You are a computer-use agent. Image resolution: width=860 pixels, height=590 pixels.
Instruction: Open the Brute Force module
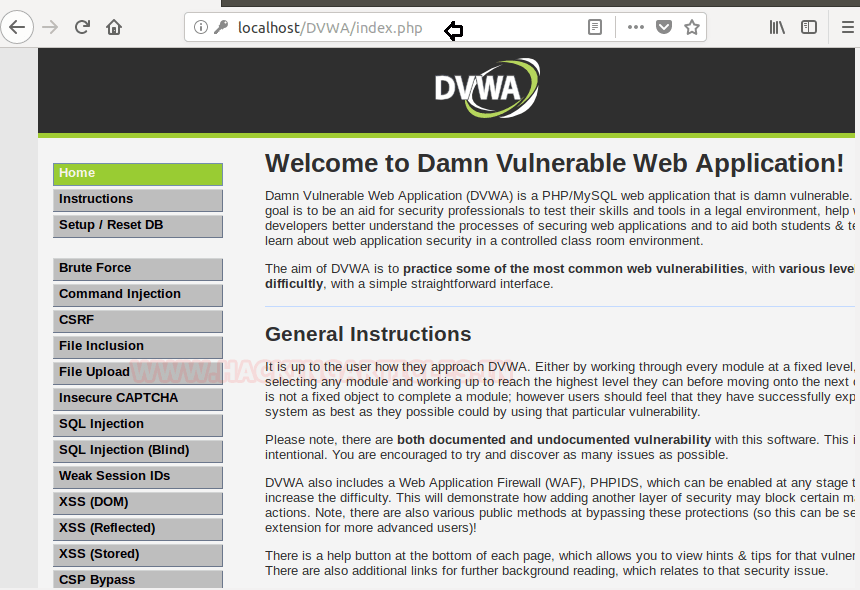[137, 269]
